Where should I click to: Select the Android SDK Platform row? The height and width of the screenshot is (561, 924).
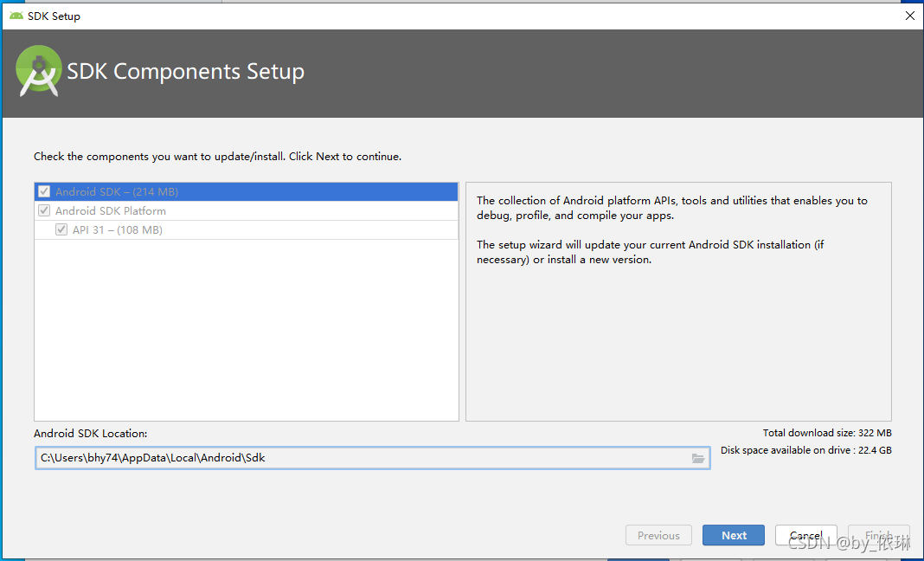247,210
